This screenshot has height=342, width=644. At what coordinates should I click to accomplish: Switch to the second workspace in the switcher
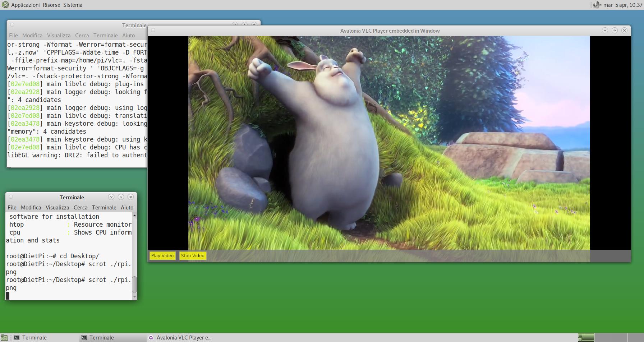pyautogui.click(x=602, y=338)
